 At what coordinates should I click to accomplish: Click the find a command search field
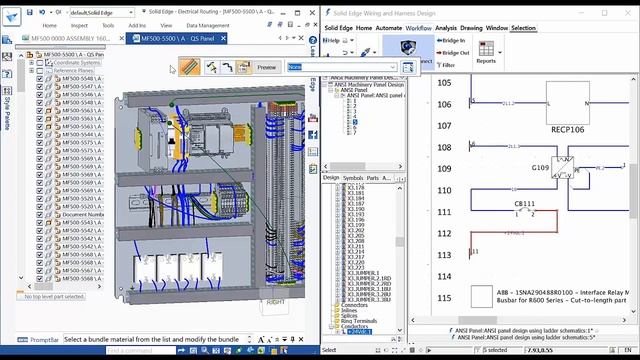(141, 350)
